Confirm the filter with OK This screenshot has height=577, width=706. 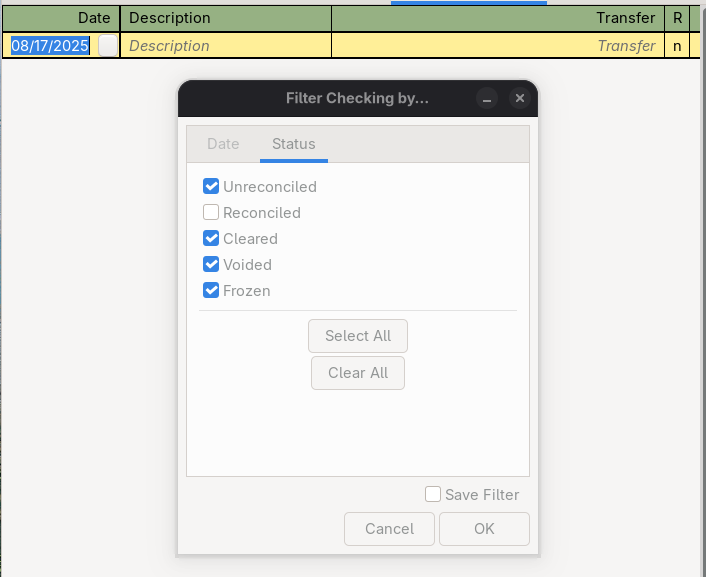(484, 529)
